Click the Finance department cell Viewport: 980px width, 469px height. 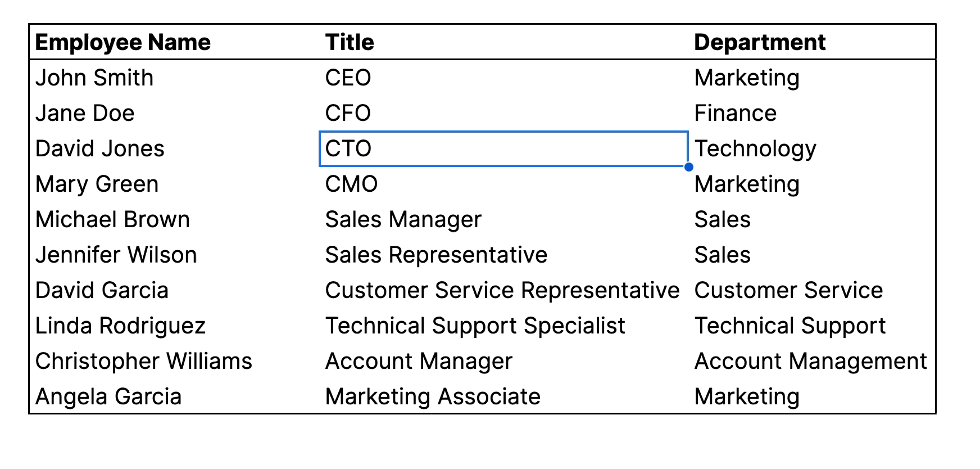[812, 113]
